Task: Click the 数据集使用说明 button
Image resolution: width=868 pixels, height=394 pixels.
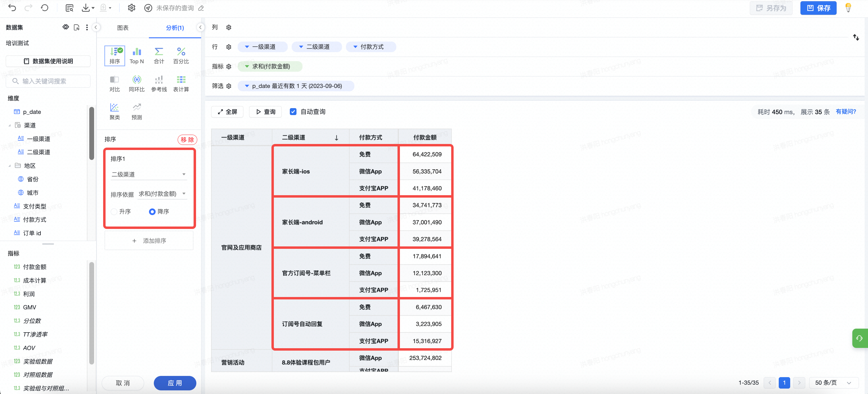Action: pyautogui.click(x=48, y=61)
